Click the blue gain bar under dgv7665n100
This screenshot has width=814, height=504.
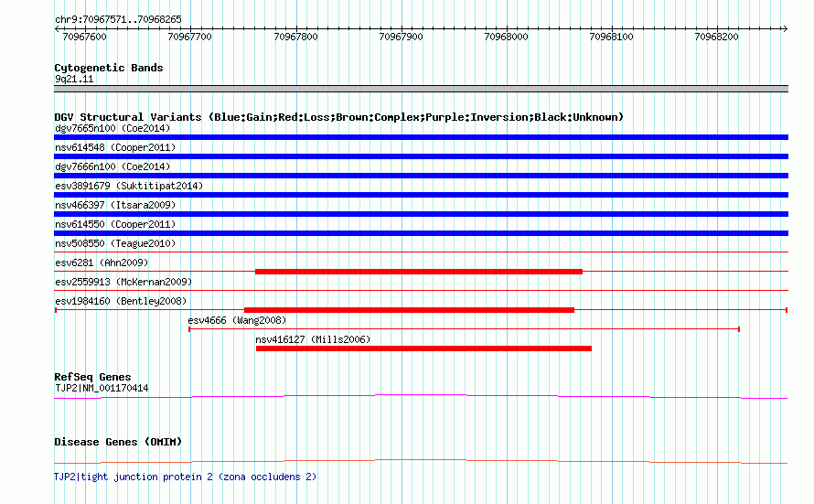(421, 137)
